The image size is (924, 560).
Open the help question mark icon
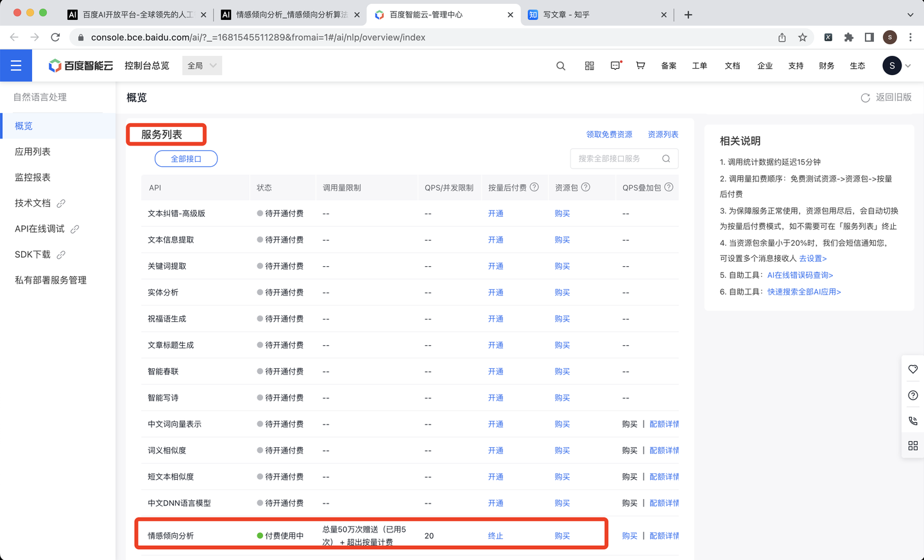pyautogui.click(x=912, y=395)
